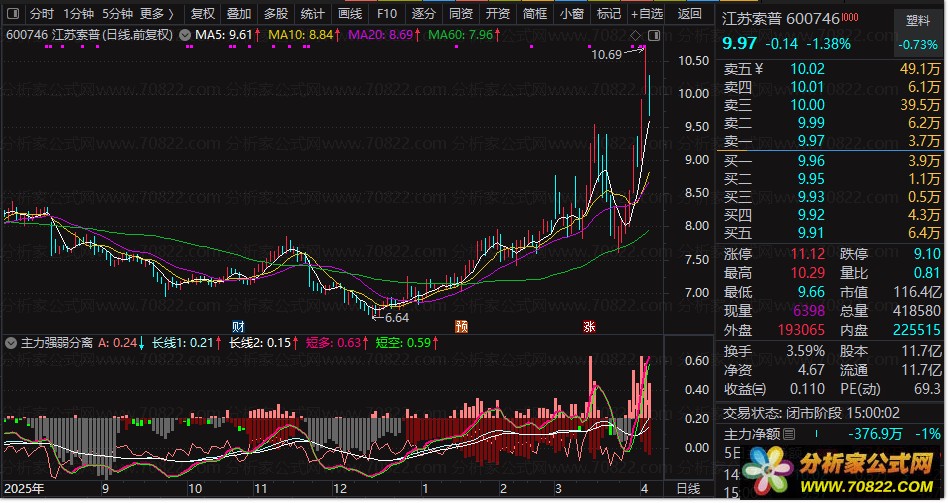The height and width of the screenshot is (503, 950).
Task: Click the 涨 limit-up marker on chart
Action: [589, 327]
